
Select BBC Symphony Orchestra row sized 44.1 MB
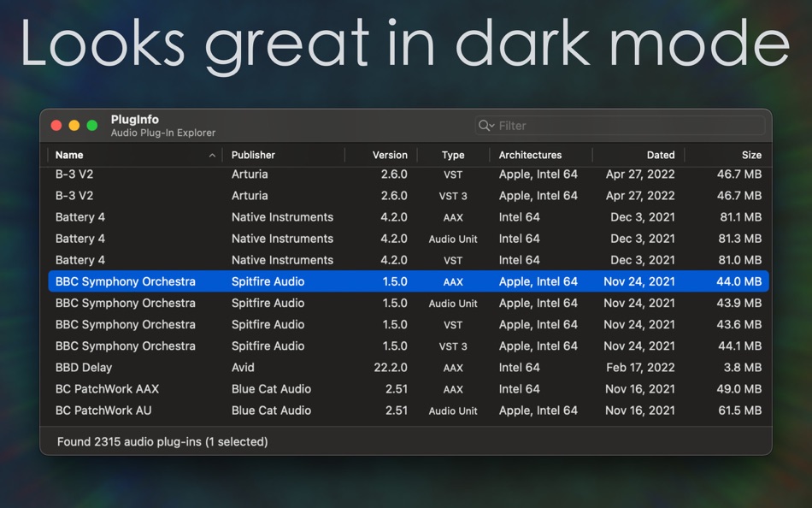[x=409, y=346]
